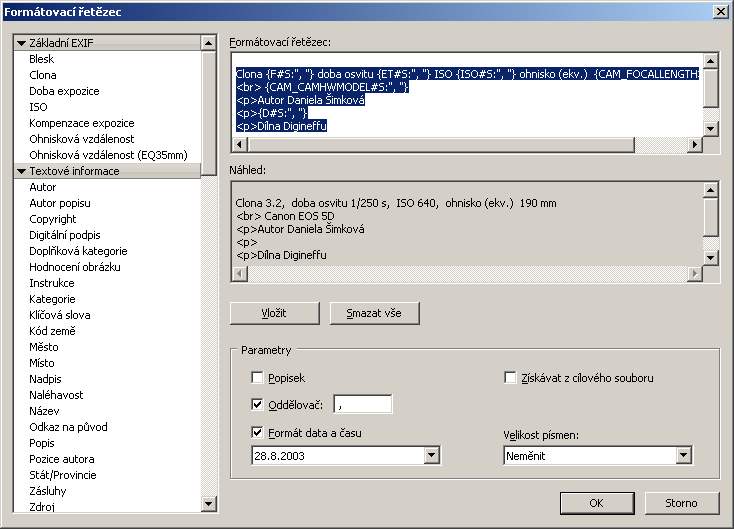734x529 pixels.
Task: Select Doba expozice list item
Action: click(63, 91)
